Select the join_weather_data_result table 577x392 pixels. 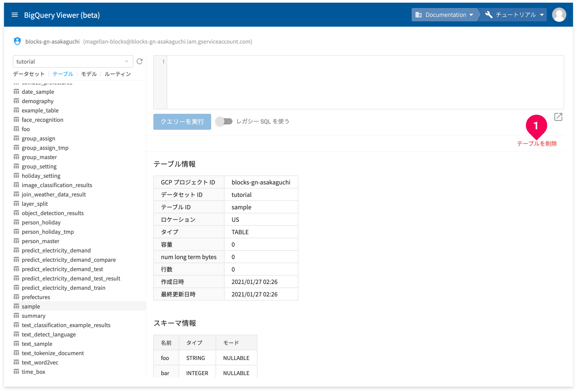point(54,194)
